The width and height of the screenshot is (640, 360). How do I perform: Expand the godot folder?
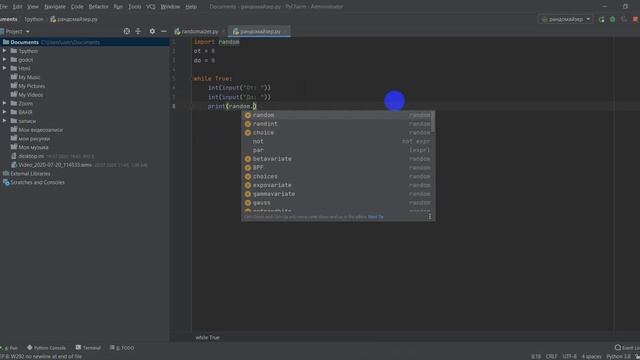(4, 60)
